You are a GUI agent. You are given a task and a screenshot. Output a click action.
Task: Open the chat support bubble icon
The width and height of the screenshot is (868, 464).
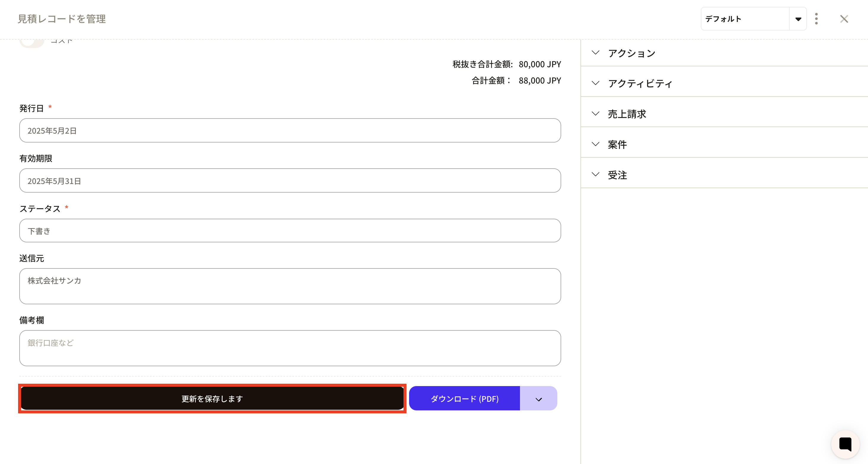point(845,444)
